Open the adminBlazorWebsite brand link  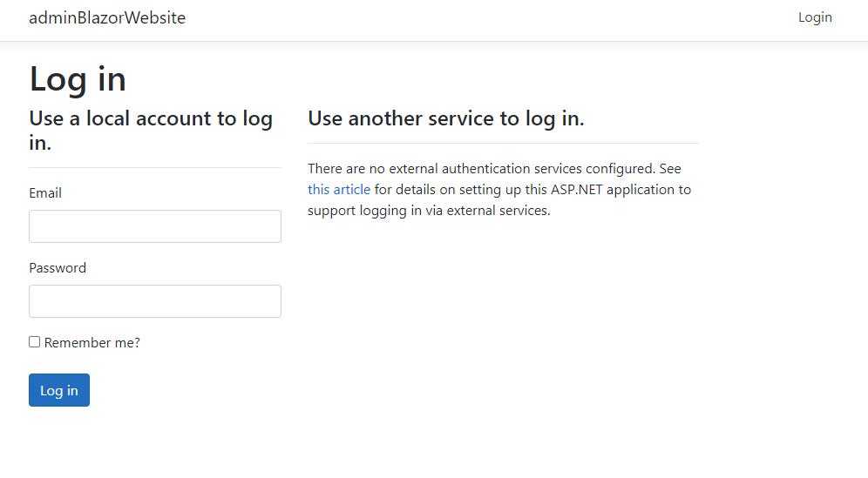coord(107,17)
